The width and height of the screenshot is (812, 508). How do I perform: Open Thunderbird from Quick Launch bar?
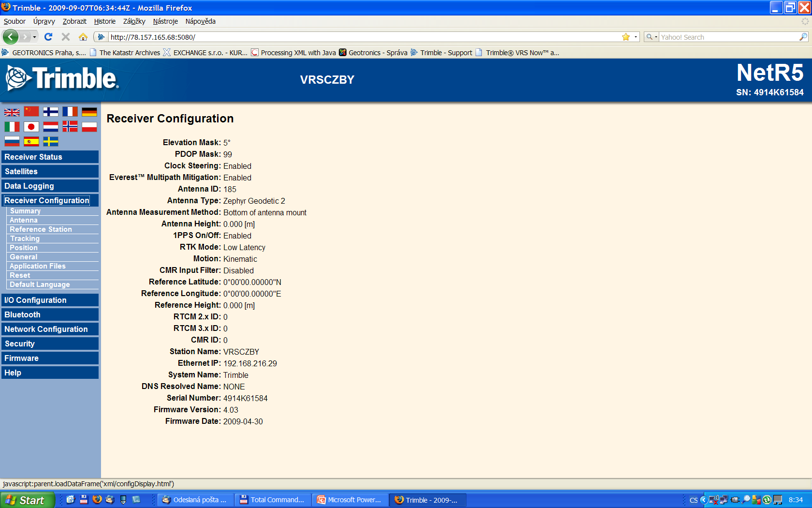tap(110, 500)
